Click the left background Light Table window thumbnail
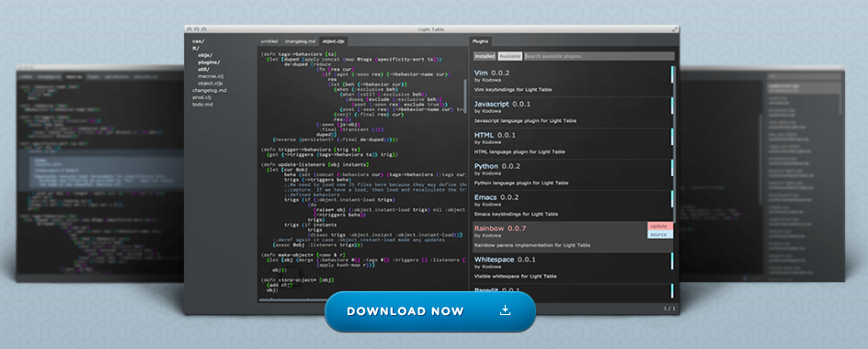 tap(99, 174)
